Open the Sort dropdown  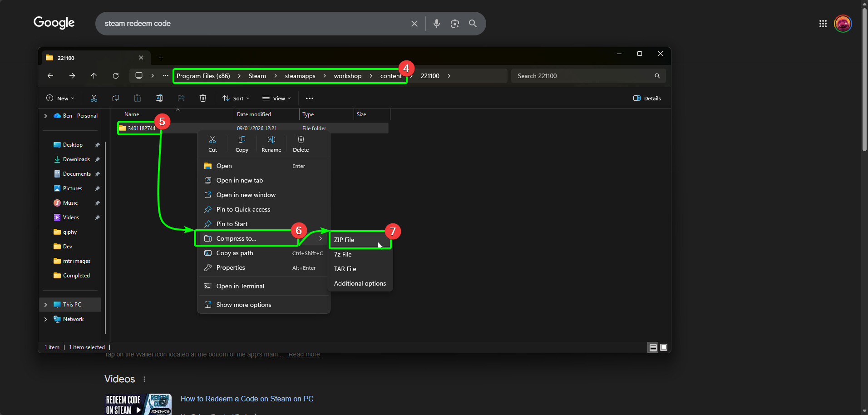tap(236, 98)
